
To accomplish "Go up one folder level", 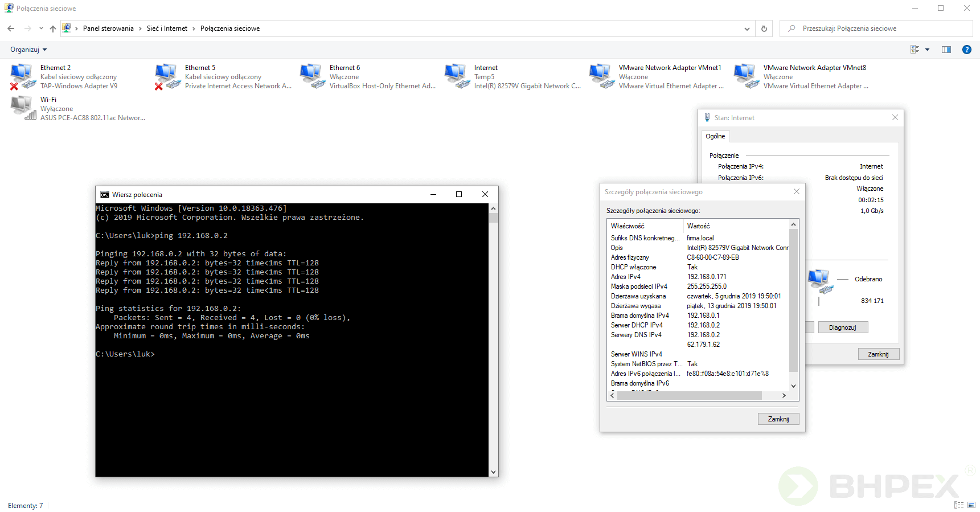I will tap(52, 28).
